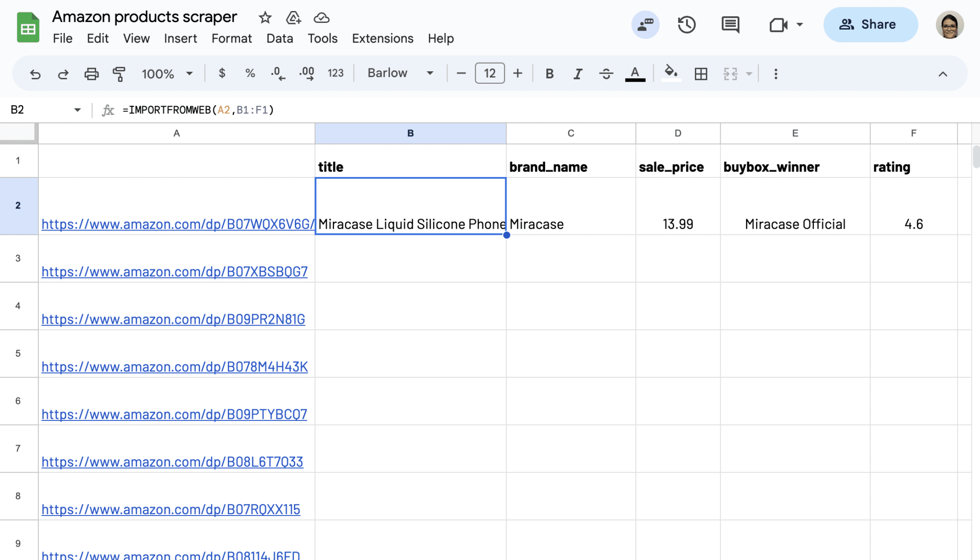Open the text color picker
This screenshot has width=980, height=560.
[x=634, y=73]
